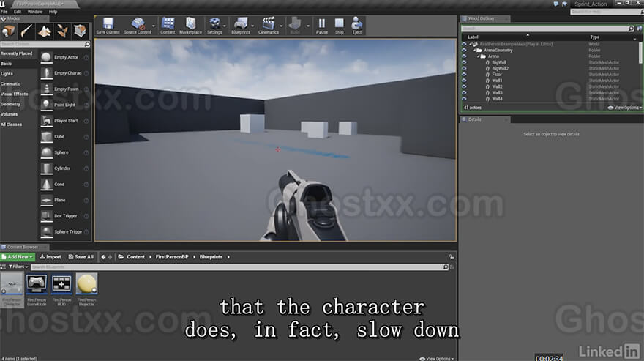This screenshot has height=361, width=644.
Task: Pick the Player Start item
Action: [64, 121]
